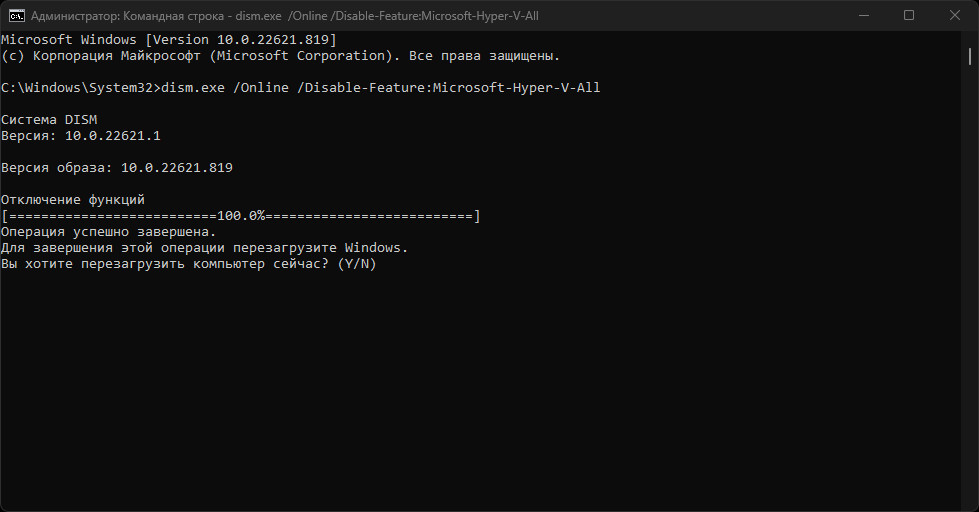Click the 'Отключение функций' line
The height and width of the screenshot is (512, 979).
point(73,200)
